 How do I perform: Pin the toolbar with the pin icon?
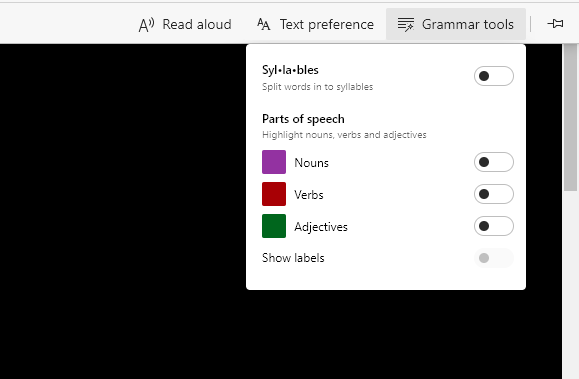click(x=555, y=24)
